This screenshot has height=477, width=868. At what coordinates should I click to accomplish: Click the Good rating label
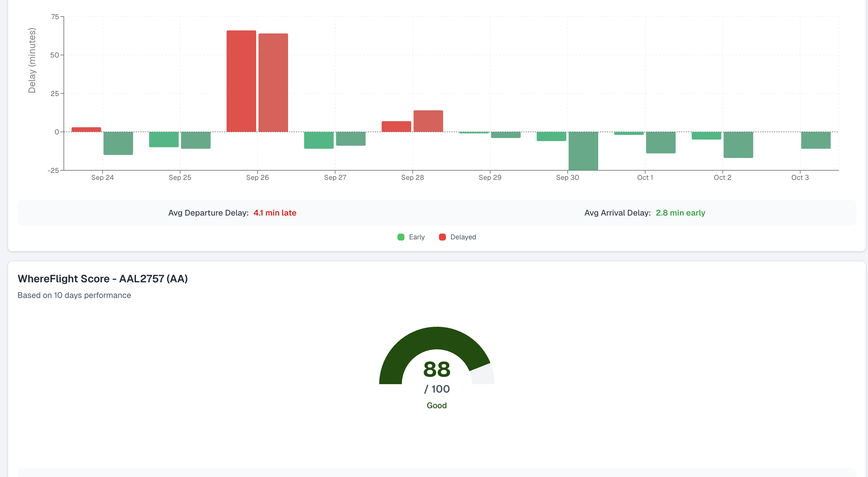pyautogui.click(x=436, y=406)
